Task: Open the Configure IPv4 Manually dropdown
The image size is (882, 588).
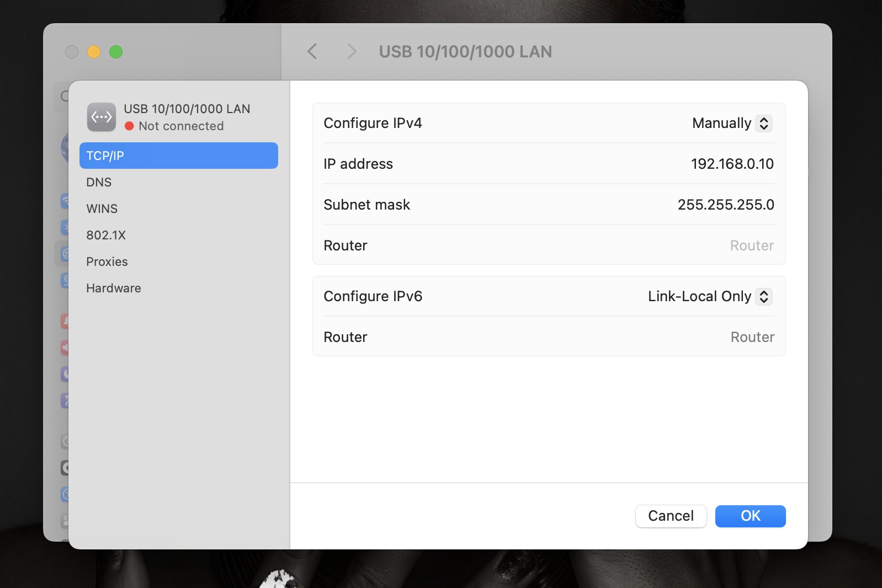Action: click(x=731, y=123)
